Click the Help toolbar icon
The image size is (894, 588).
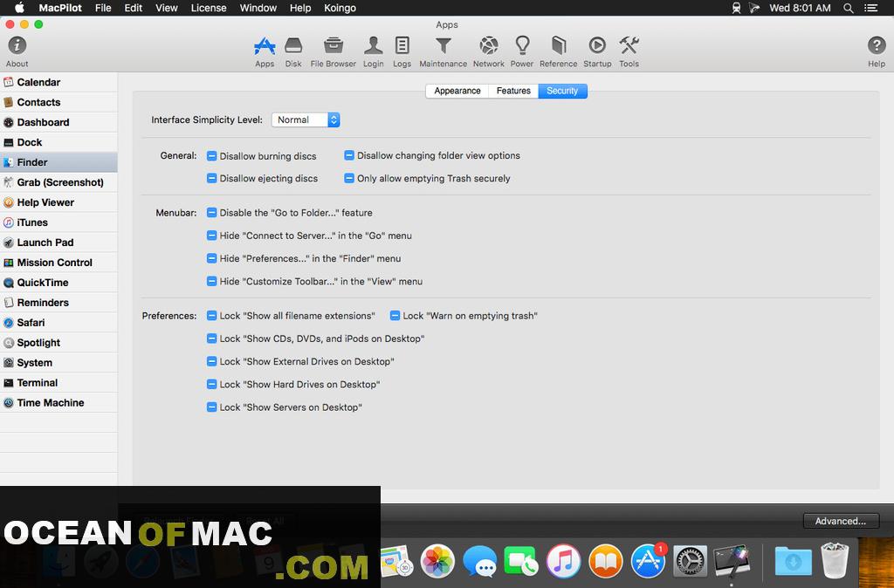877,51
